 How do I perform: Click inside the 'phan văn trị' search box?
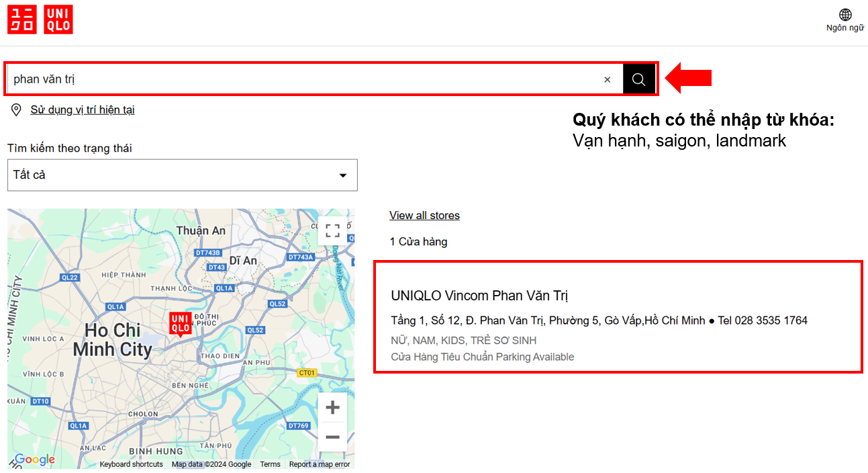click(x=302, y=79)
